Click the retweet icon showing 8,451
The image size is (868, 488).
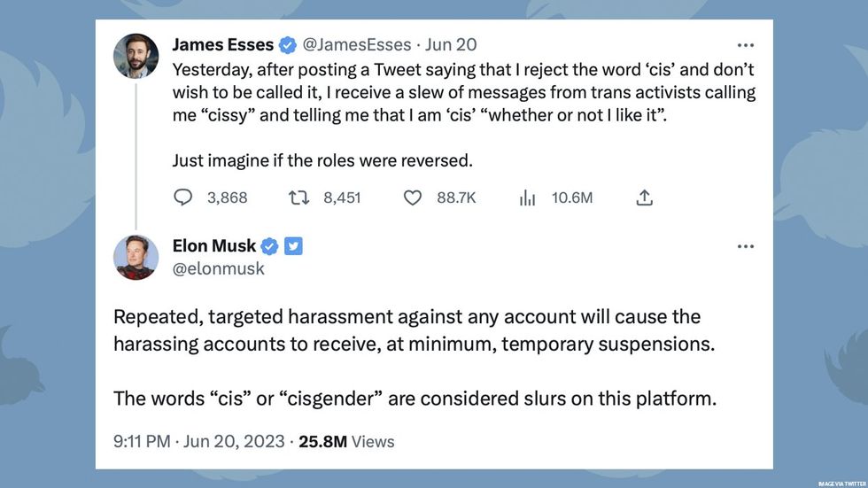pos(298,198)
